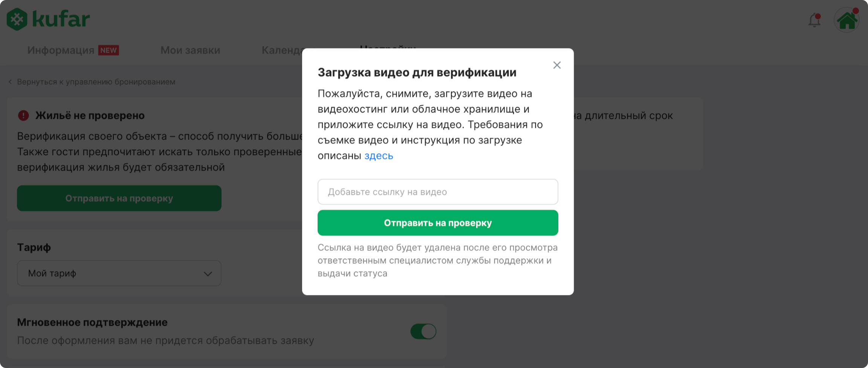The width and height of the screenshot is (868, 368).
Task: Click the dark Отправить на проверку button behind dialog
Action: (119, 198)
